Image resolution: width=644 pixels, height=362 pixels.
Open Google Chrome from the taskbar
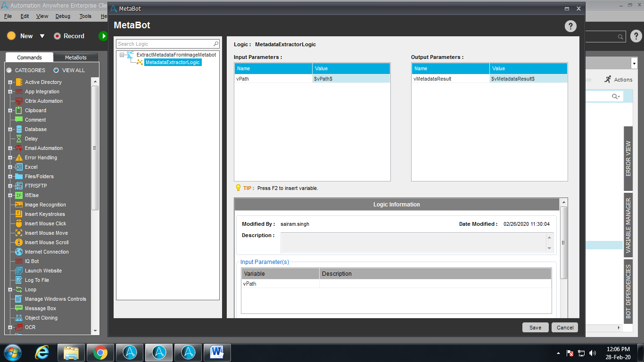click(x=100, y=353)
